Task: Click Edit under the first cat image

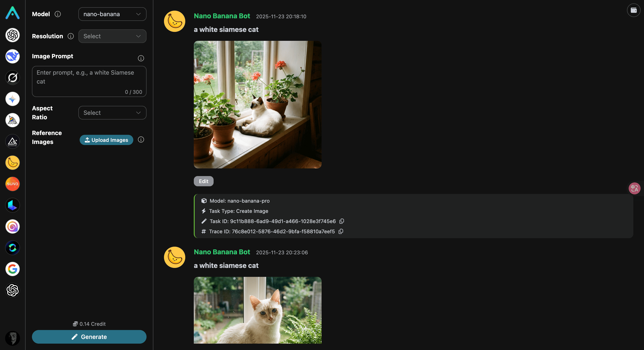Action: tap(204, 181)
